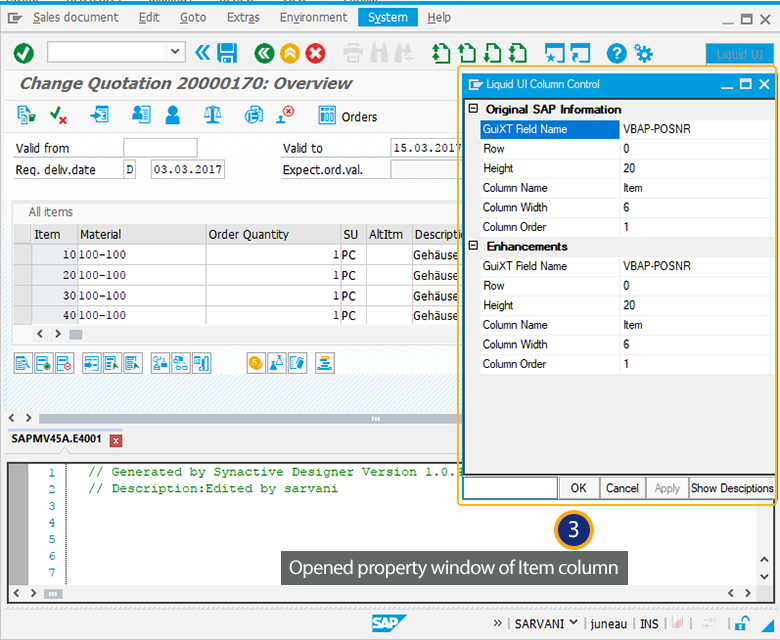Image resolution: width=780 pixels, height=640 pixels.
Task: Click the OK button in Column Control
Action: [x=579, y=488]
